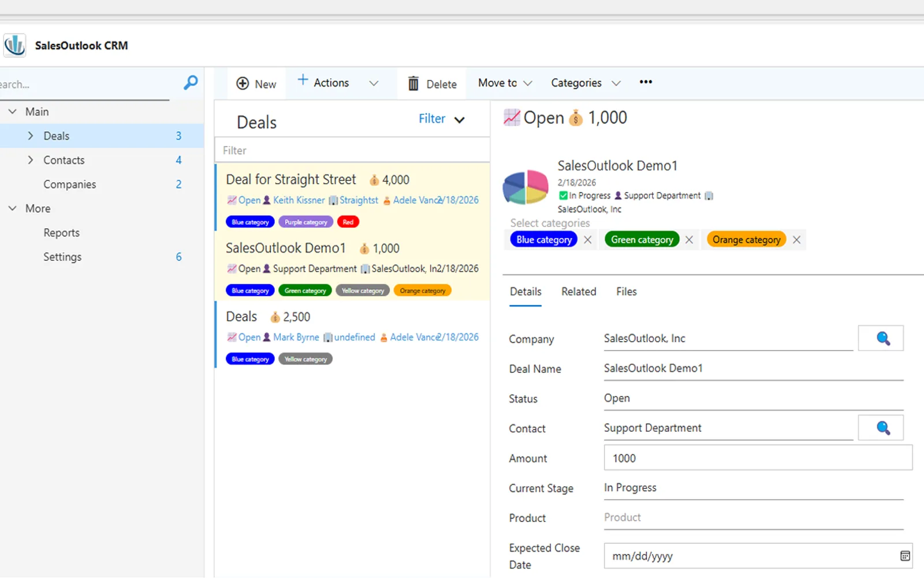Open Reports in the sidebar

(61, 233)
